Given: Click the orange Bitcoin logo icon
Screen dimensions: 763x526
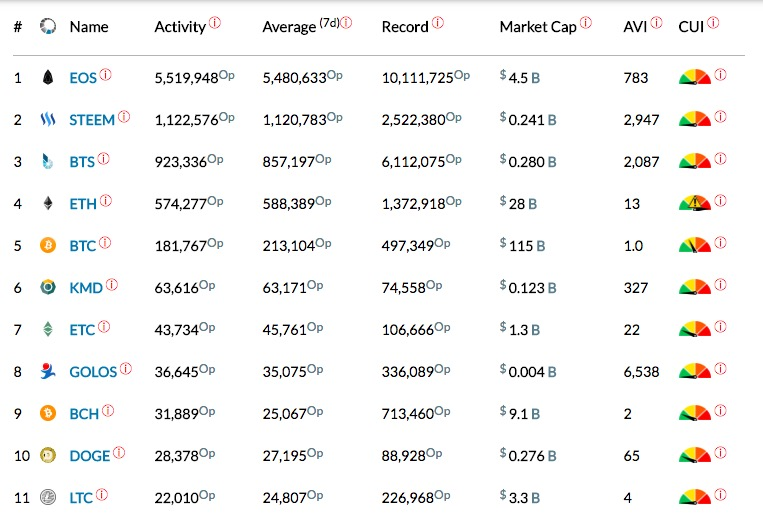Looking at the screenshot, I should point(47,245).
